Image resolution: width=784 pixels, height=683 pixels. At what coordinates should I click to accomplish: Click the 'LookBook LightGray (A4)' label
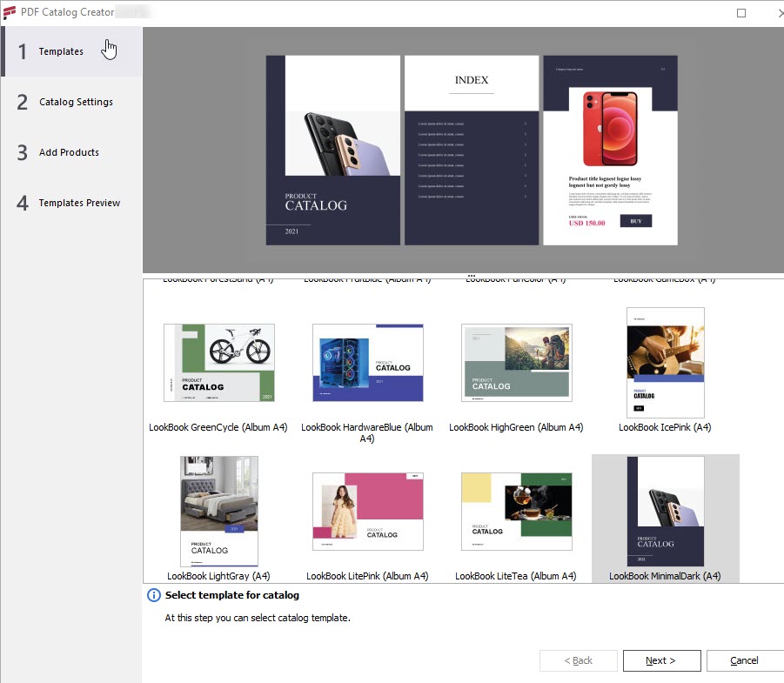point(218,576)
